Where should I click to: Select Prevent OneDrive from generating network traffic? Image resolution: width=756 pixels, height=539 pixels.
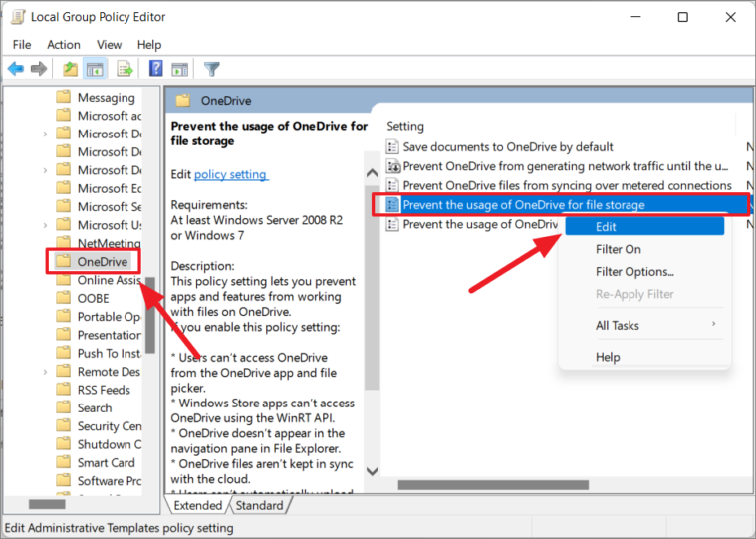point(566,166)
